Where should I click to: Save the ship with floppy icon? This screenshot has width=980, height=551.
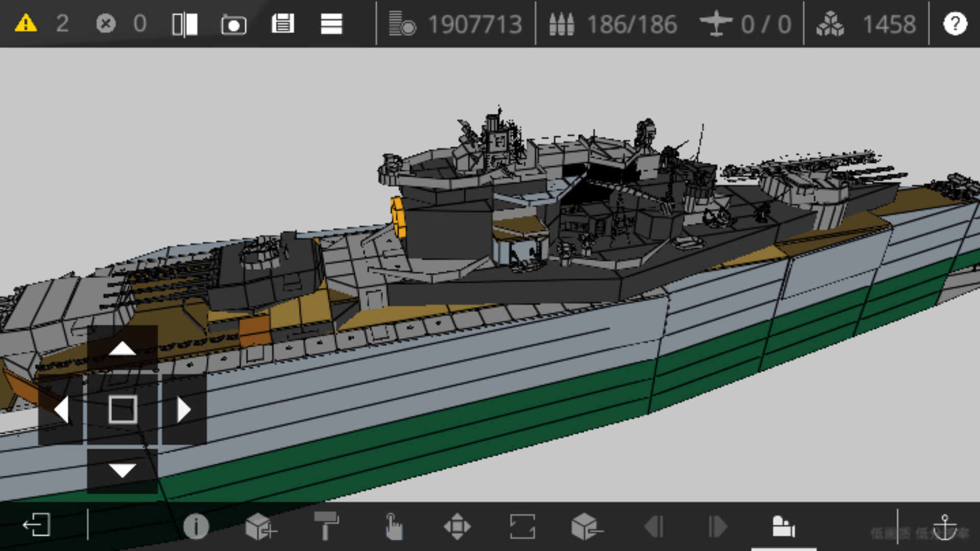(x=283, y=23)
